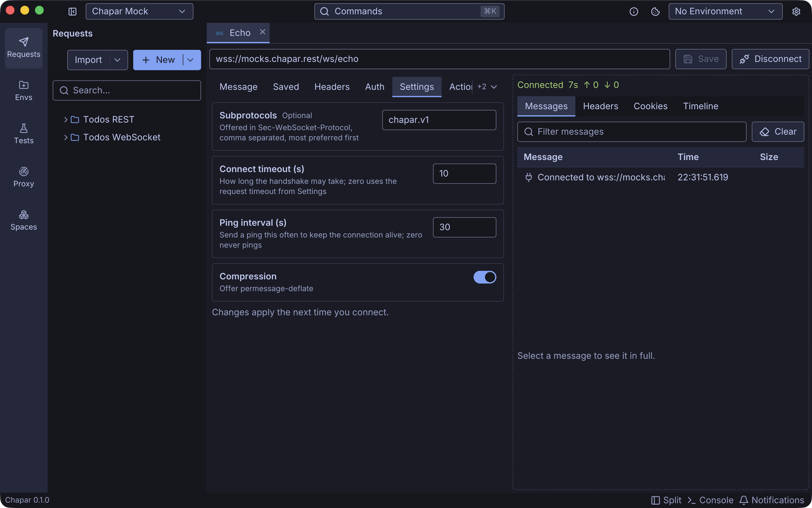Click the Connect timeout field
Screen dimensions: 812x508
point(464,174)
